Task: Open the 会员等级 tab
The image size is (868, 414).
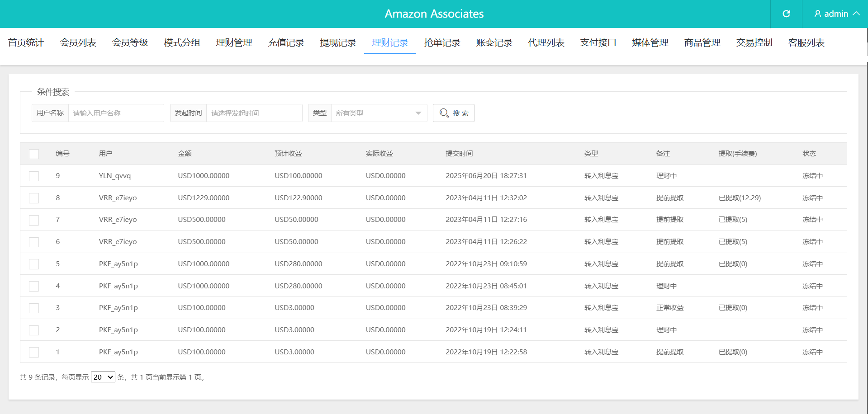Action: (x=130, y=42)
